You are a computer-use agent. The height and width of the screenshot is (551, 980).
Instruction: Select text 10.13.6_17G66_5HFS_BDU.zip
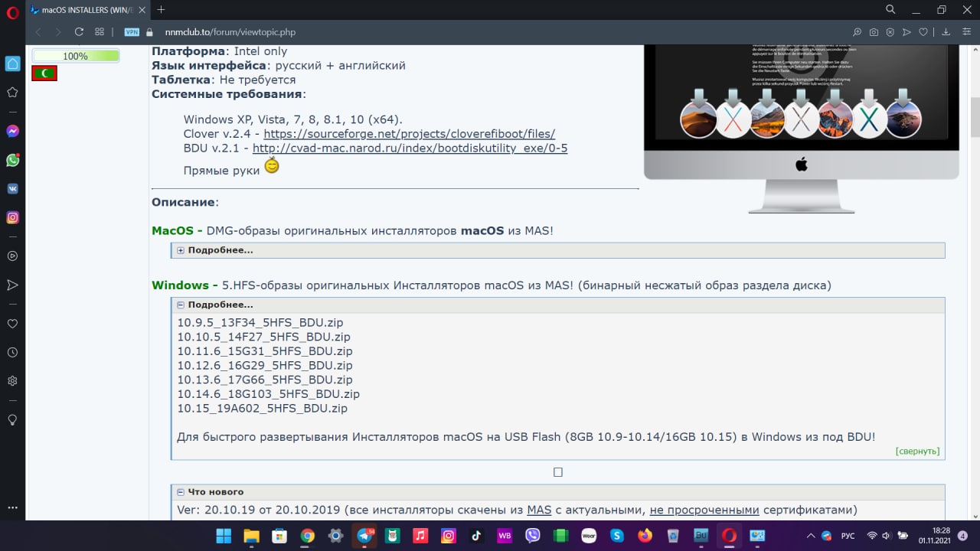pyautogui.click(x=265, y=380)
